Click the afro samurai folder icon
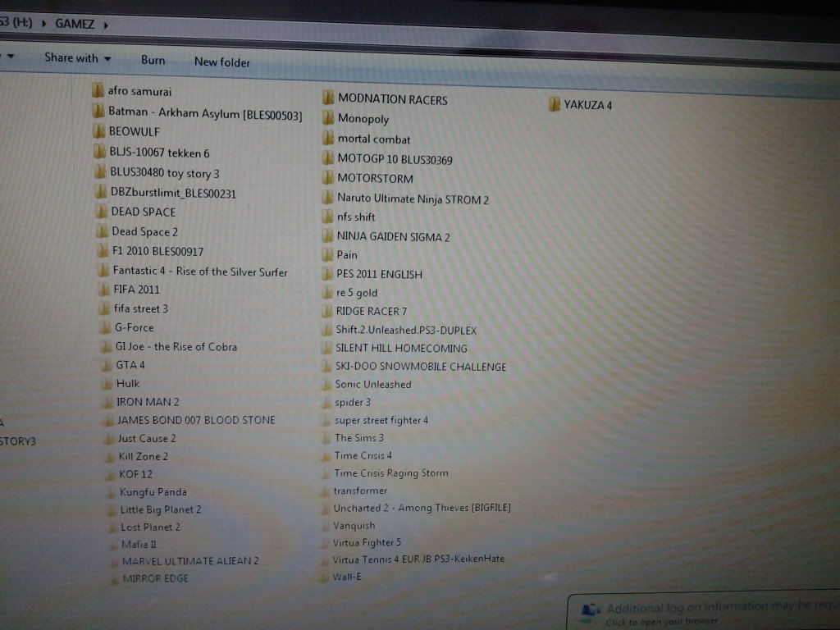Screen dimensions: 840x630 98,90
